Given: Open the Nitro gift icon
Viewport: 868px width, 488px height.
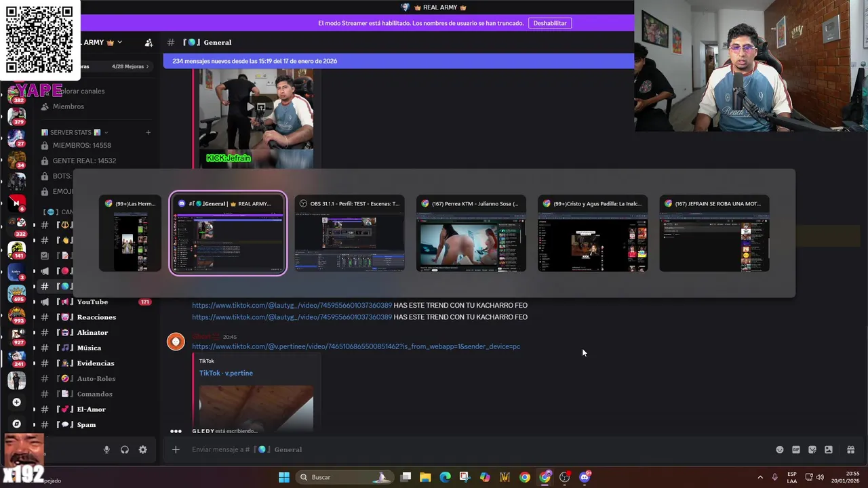Looking at the screenshot, I should (x=850, y=449).
